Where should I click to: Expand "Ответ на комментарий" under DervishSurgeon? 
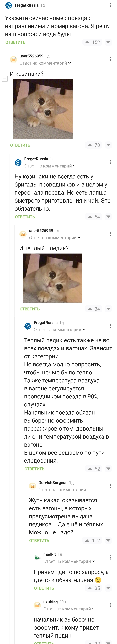tap(64, 490)
